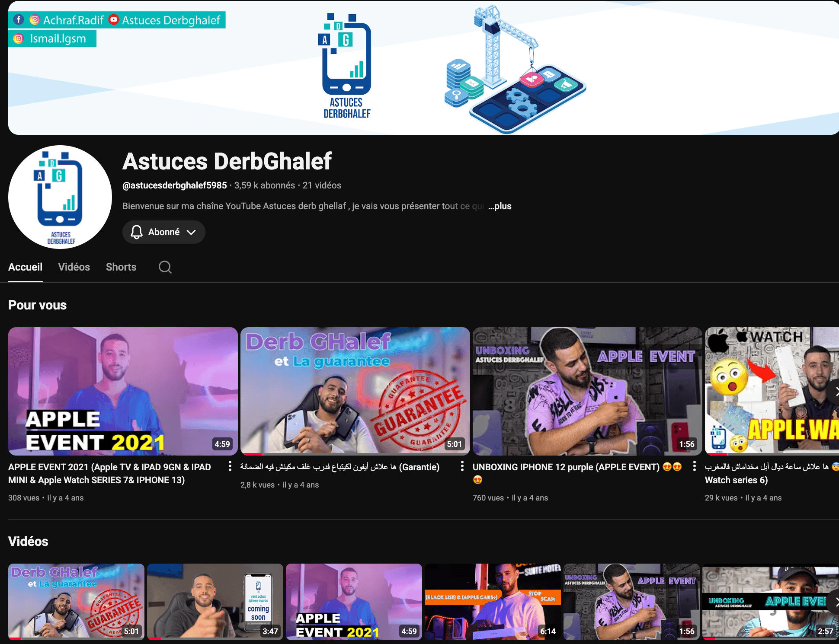This screenshot has width=839, height=644.
Task: Open the @astucesderbghalef5985 handle link
Action: point(174,185)
